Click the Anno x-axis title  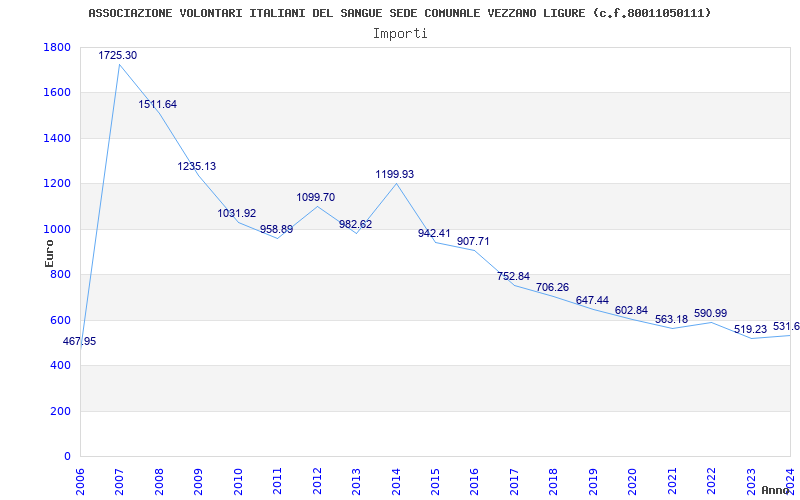coord(775,490)
